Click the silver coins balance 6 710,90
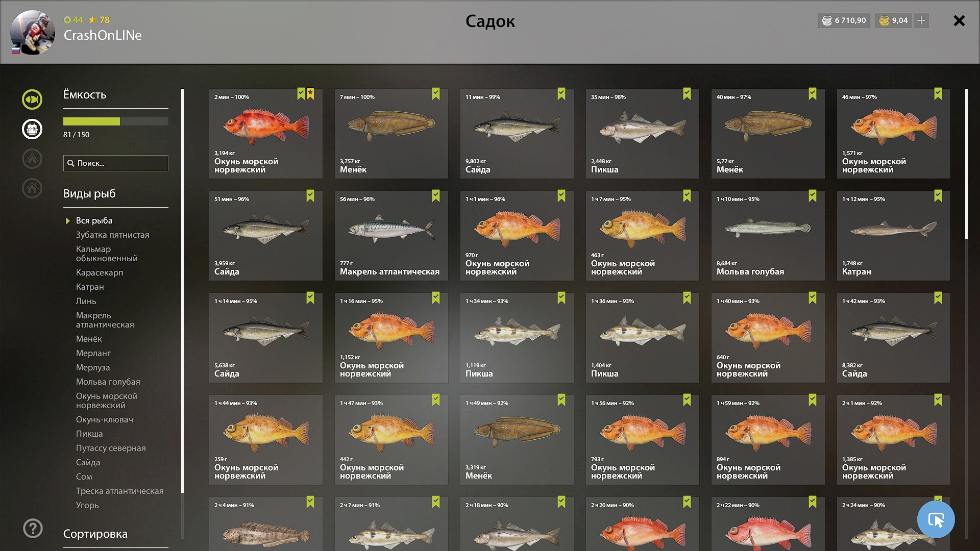The height and width of the screenshot is (551, 980). point(844,20)
